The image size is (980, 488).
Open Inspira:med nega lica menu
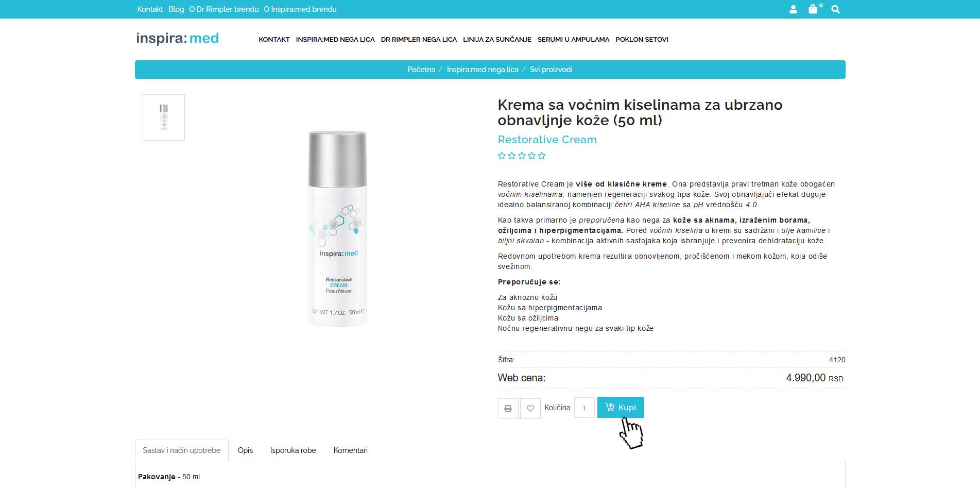pos(335,39)
